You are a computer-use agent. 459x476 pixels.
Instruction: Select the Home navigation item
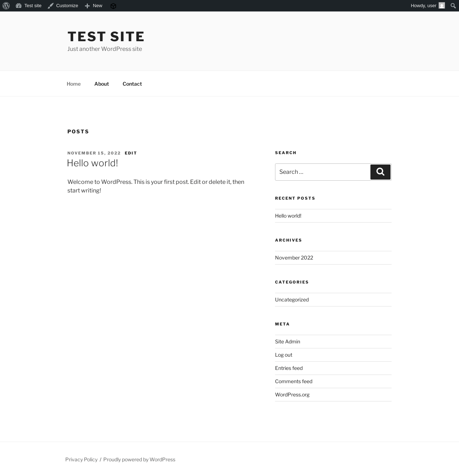(74, 84)
